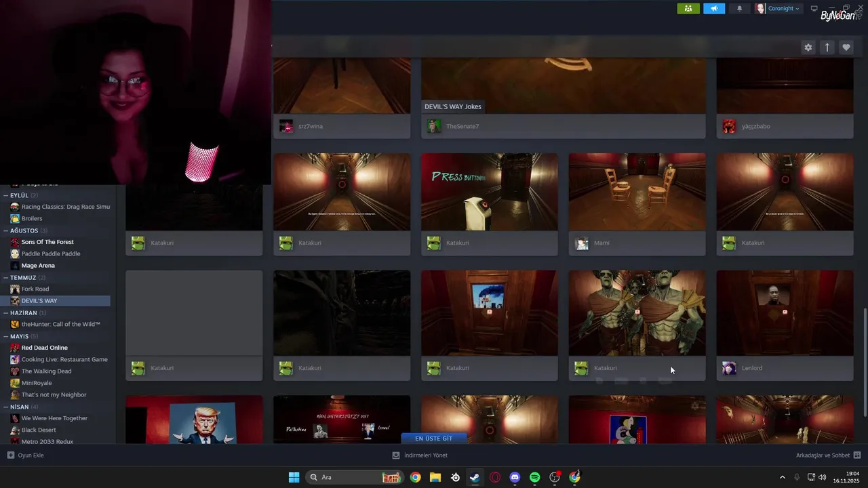Open the screenshot posted by Lenlord
Image resolution: width=868 pixels, height=488 pixels.
785,312
